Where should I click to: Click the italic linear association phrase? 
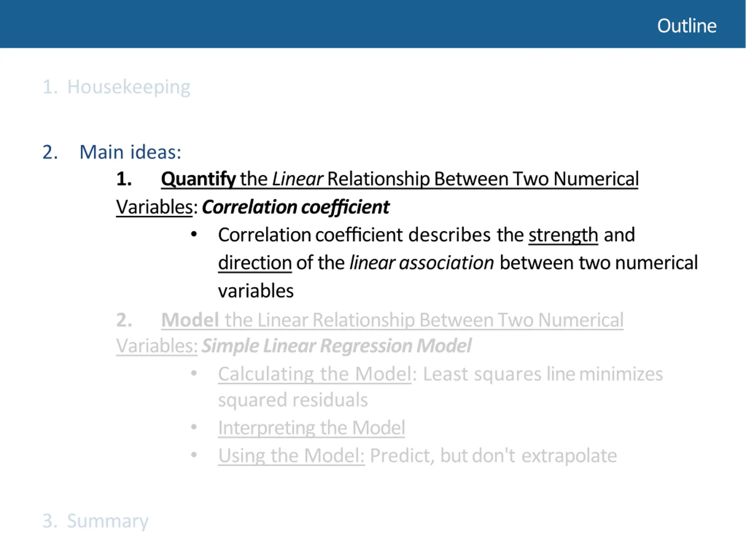[422, 263]
